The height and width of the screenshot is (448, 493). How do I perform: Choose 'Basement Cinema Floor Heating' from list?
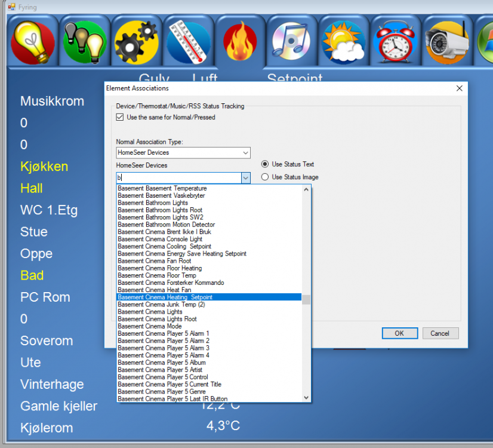160,268
